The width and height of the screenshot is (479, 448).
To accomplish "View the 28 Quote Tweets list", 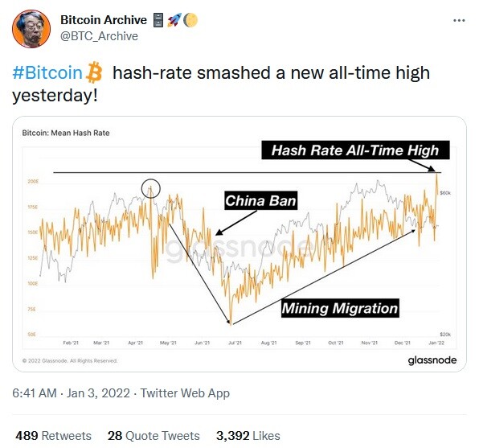I will pyautogui.click(x=154, y=435).
